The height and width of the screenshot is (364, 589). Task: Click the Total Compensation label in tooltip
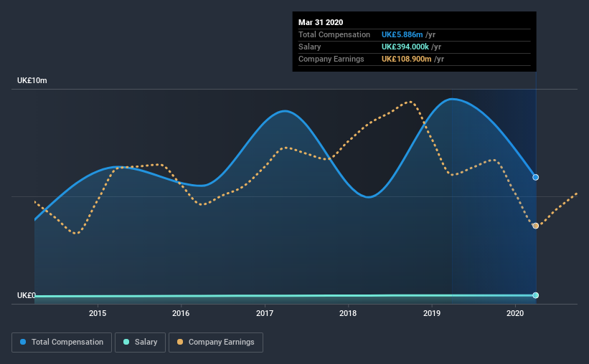tap(334, 34)
